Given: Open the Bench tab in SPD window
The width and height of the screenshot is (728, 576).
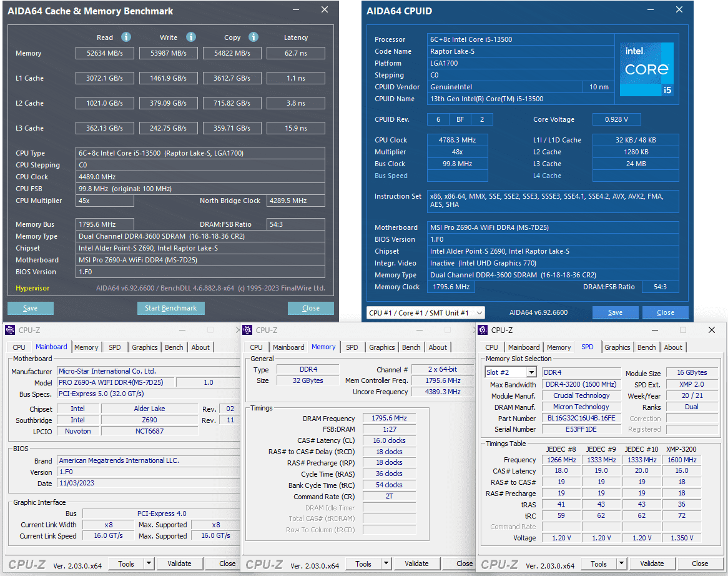Looking at the screenshot, I should point(647,347).
